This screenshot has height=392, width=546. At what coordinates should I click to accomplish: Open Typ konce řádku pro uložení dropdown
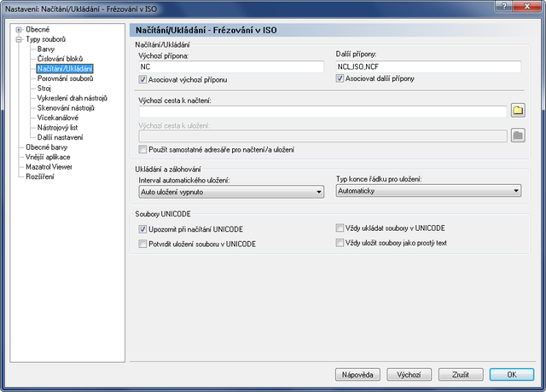pyautogui.click(x=428, y=191)
